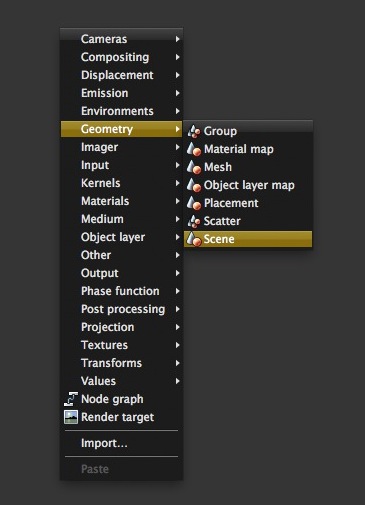Expand the Cameras submenu arrow
This screenshot has height=505, width=365.
pos(178,39)
